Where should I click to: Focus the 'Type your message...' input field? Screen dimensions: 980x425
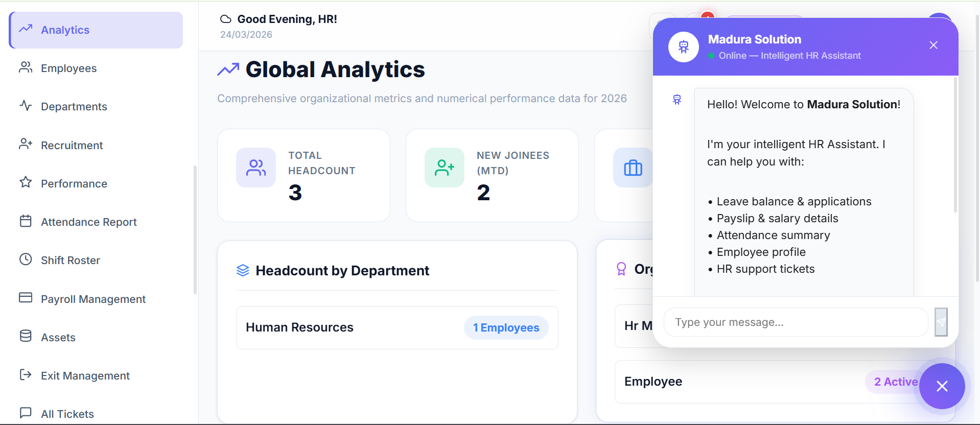click(x=796, y=322)
